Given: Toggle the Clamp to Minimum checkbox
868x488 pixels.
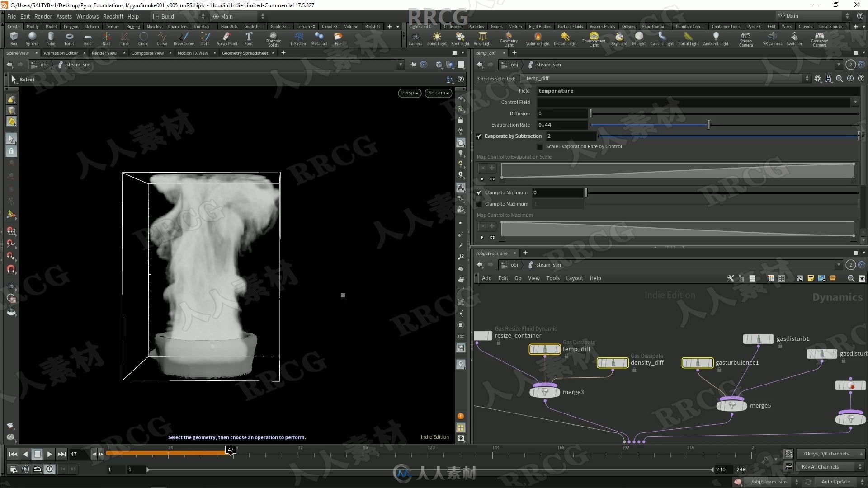Looking at the screenshot, I should coord(480,192).
